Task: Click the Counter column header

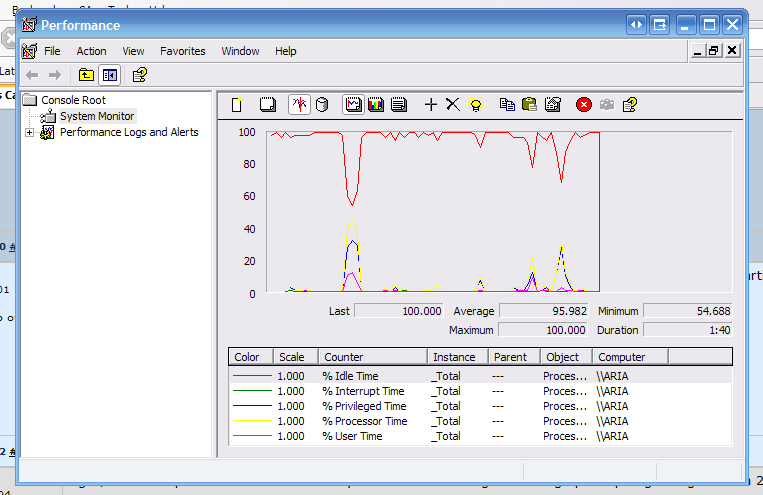Action: (343, 357)
